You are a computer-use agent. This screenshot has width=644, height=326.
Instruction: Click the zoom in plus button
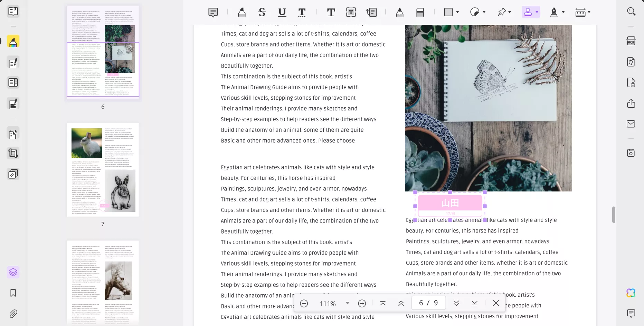(x=362, y=303)
